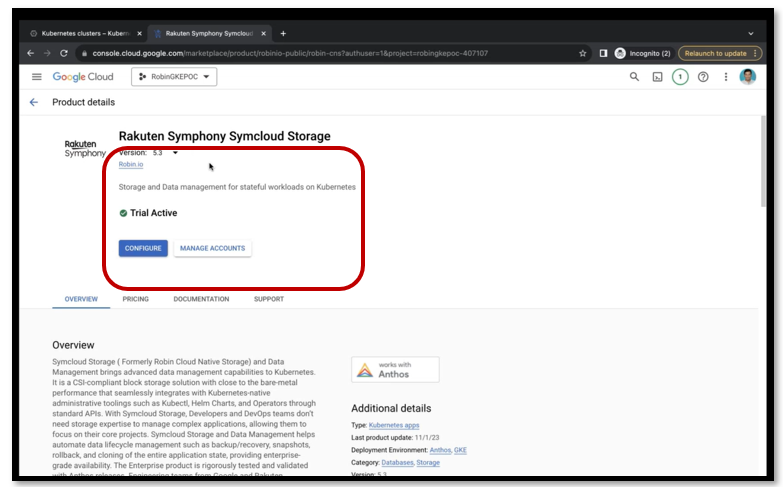Click the Google Cloud logo
This screenshot has height=487, width=783.
(83, 76)
